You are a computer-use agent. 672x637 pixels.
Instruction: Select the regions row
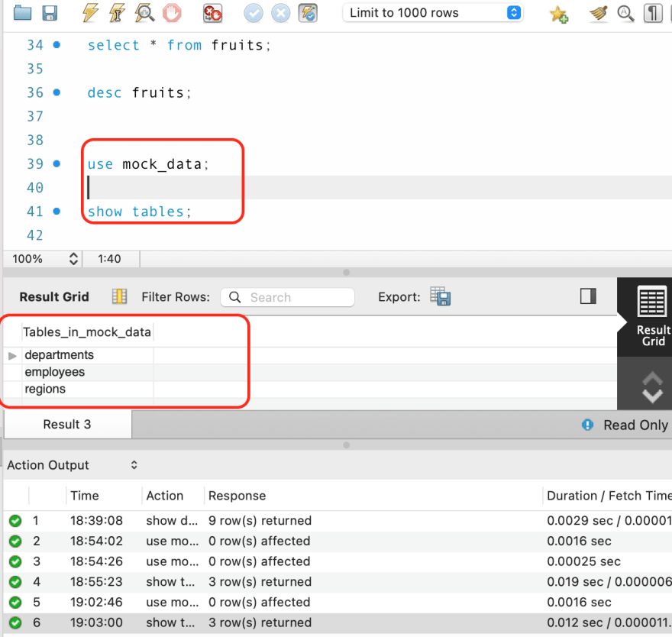click(87, 390)
